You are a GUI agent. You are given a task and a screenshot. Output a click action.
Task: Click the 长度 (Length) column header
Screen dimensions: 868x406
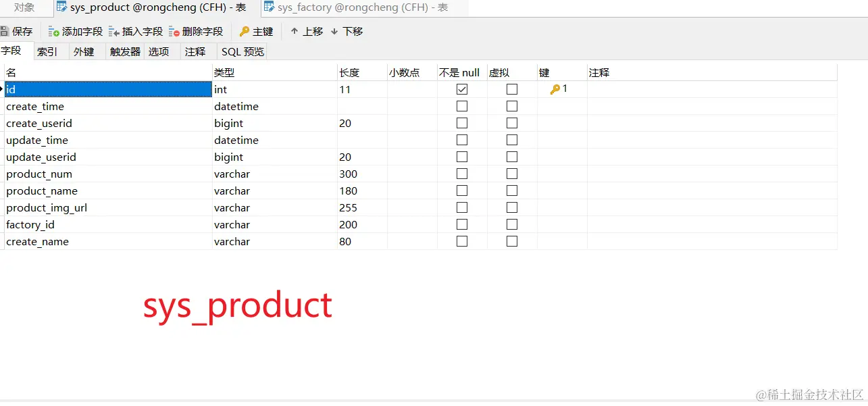coord(363,72)
